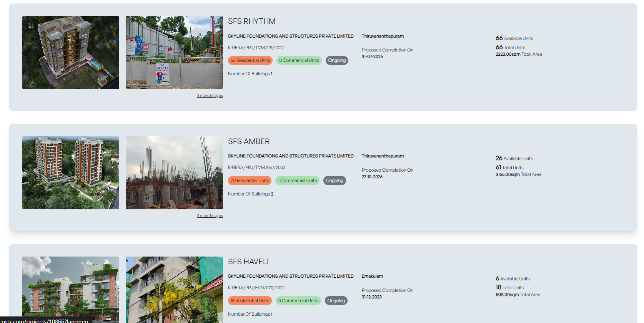Click completion date 31-07-2026
644x323 pixels.
372,57
